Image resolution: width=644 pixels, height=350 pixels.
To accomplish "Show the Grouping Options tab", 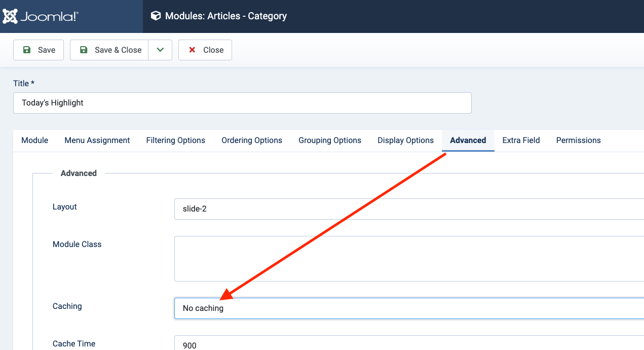I will [x=330, y=141].
